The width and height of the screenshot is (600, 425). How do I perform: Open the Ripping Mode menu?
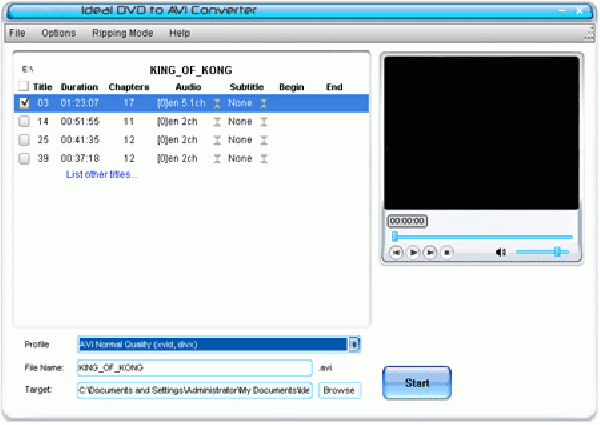click(122, 33)
